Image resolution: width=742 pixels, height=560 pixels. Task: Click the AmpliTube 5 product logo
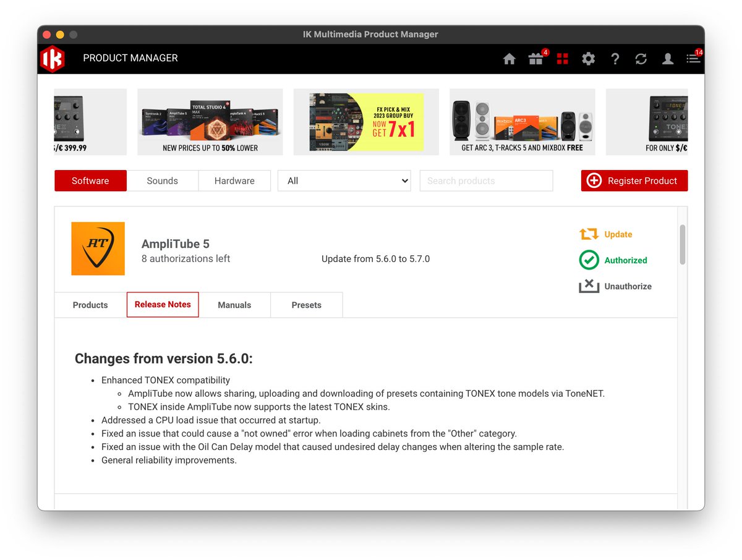click(x=98, y=248)
